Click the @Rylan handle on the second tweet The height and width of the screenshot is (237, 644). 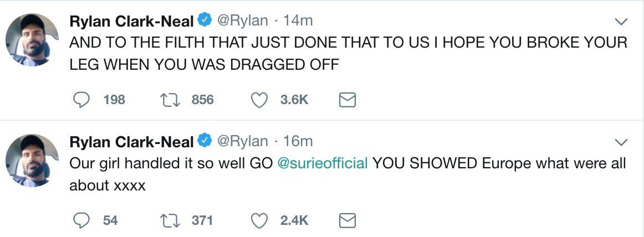242,142
